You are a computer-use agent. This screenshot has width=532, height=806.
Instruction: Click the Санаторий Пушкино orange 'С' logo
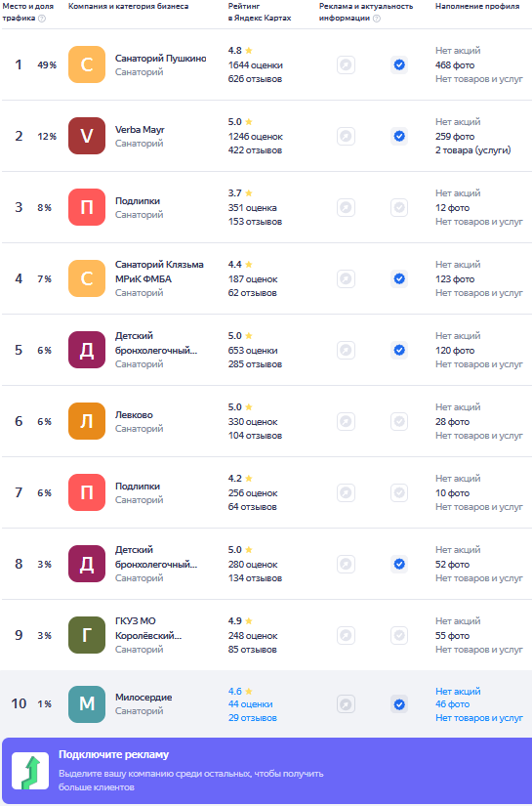click(87, 64)
